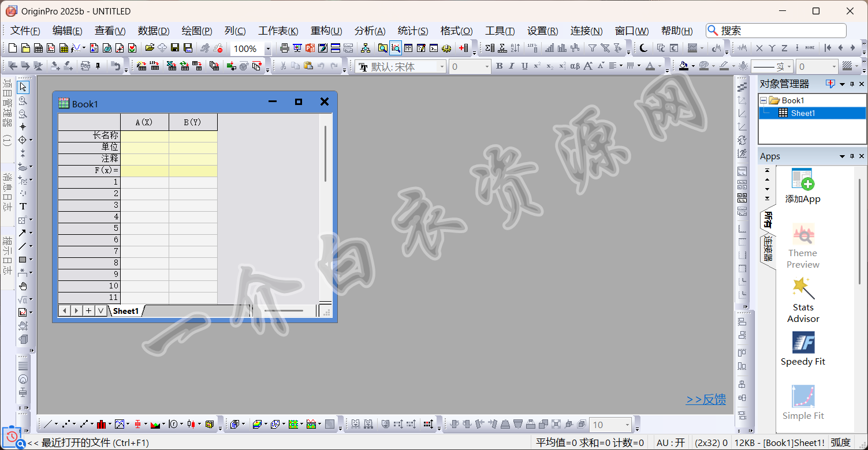The height and width of the screenshot is (450, 868).
Task: Toggle Superscript formatting
Action: pyautogui.click(x=537, y=66)
